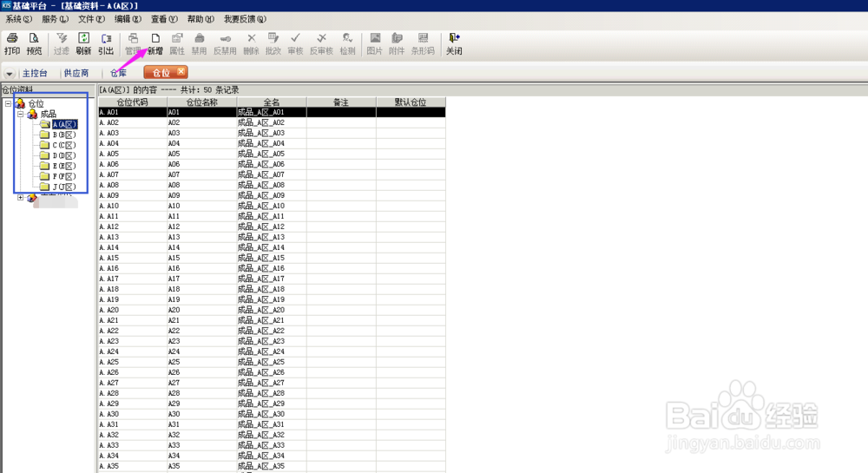868x473 pixels.
Task: Sort by the 全名 column header
Action: tap(272, 102)
